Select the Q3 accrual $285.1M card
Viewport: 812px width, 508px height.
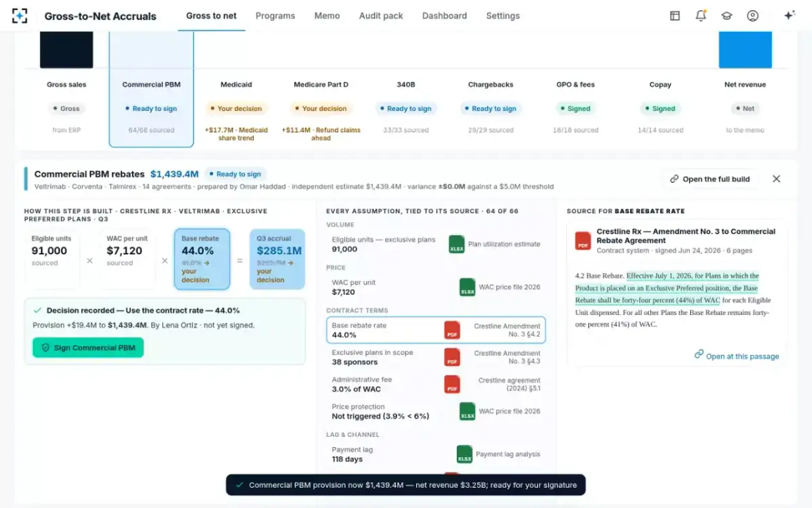coord(277,259)
